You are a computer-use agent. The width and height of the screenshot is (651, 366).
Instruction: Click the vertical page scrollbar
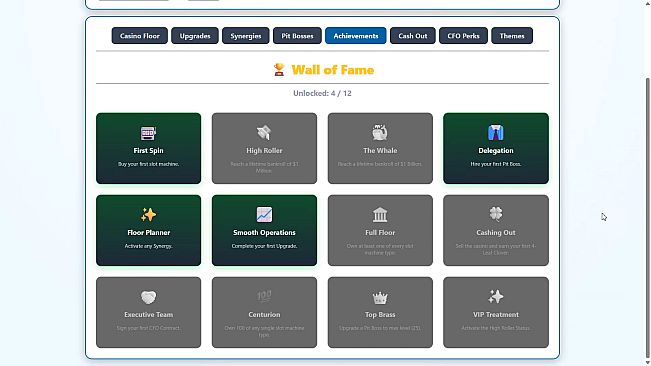click(x=648, y=216)
